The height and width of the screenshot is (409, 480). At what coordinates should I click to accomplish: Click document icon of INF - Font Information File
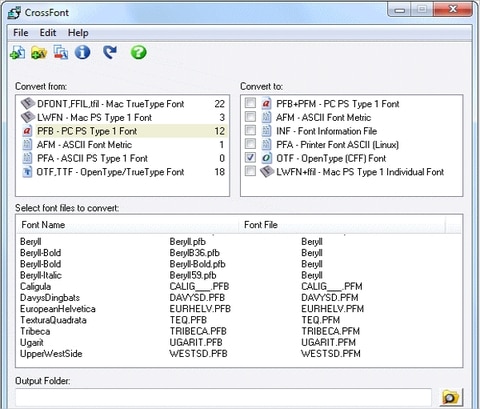(x=266, y=131)
